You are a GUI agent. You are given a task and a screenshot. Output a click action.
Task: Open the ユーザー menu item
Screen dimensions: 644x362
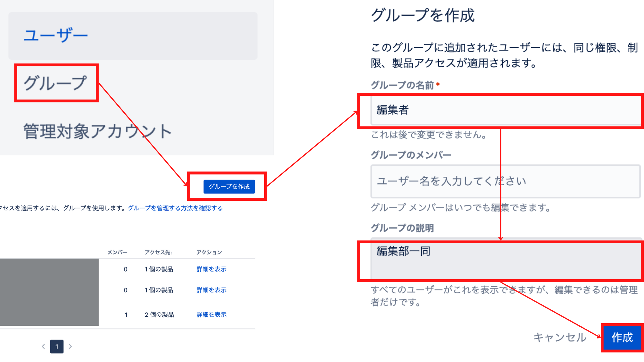click(55, 36)
